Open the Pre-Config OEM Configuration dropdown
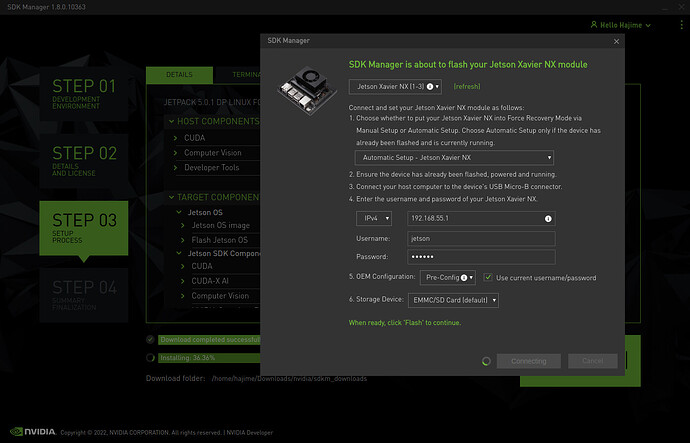The height and width of the screenshot is (443, 690). pyautogui.click(x=448, y=278)
